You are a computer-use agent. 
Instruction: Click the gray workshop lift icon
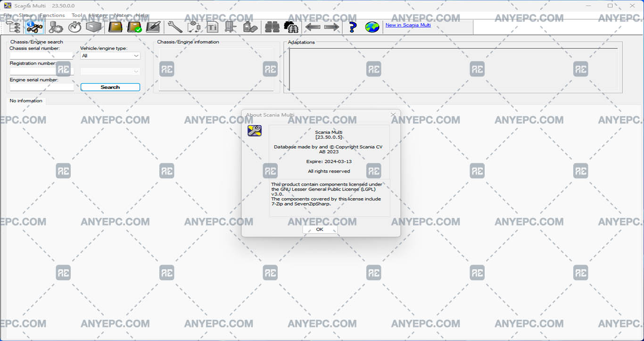coord(231,27)
